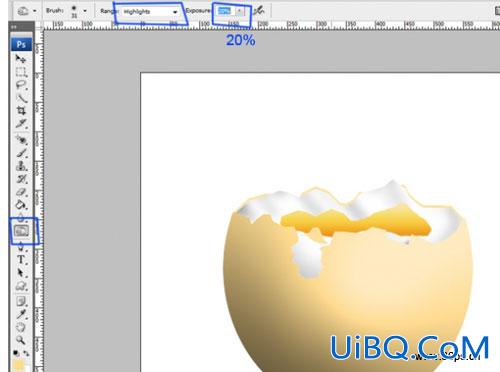500x372 pixels.
Task: Swap foreground and background colors
Action: click(x=26, y=353)
